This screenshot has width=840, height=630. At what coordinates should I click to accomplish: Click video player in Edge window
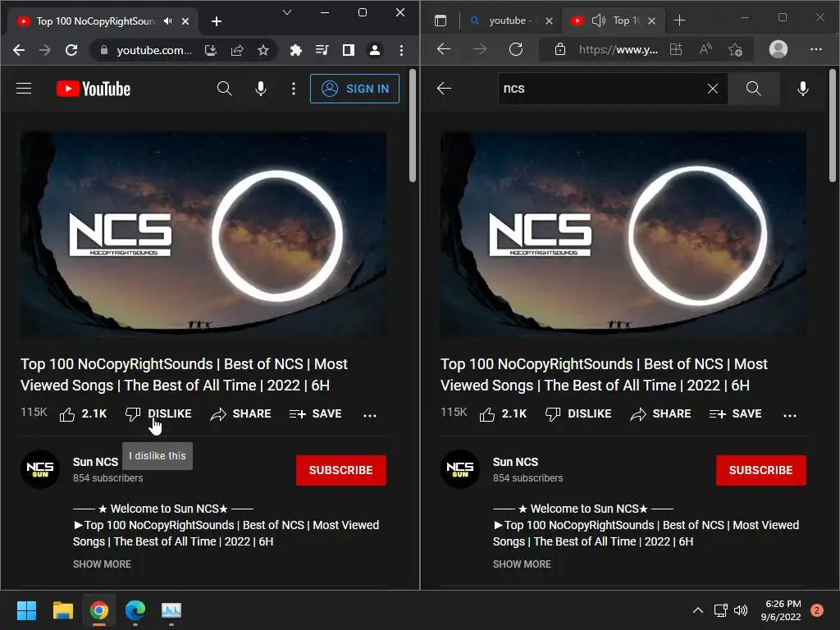pyautogui.click(x=623, y=234)
